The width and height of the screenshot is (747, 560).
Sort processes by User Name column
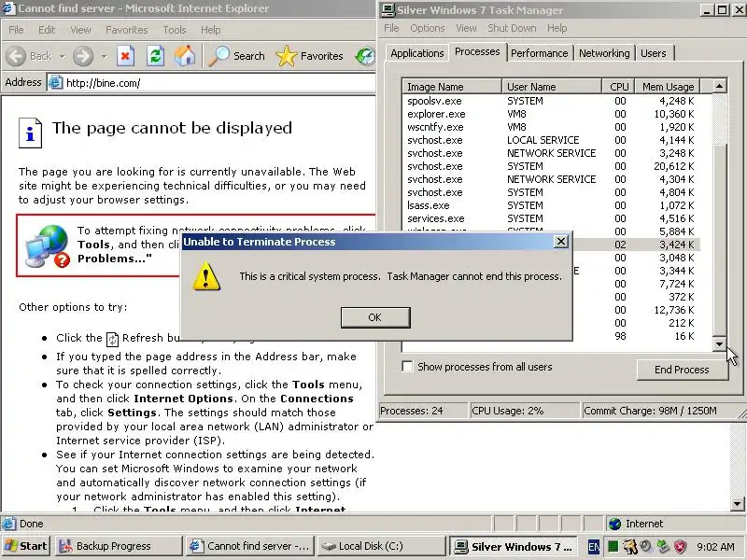click(x=551, y=87)
